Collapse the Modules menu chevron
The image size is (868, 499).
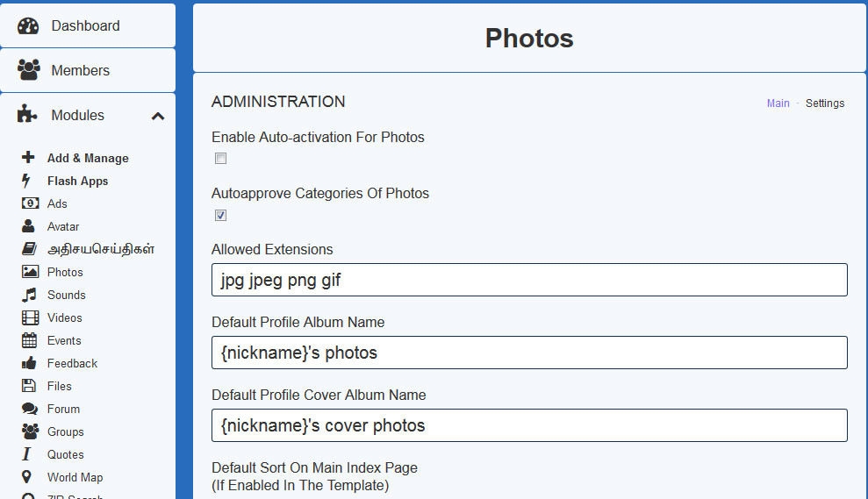(158, 116)
